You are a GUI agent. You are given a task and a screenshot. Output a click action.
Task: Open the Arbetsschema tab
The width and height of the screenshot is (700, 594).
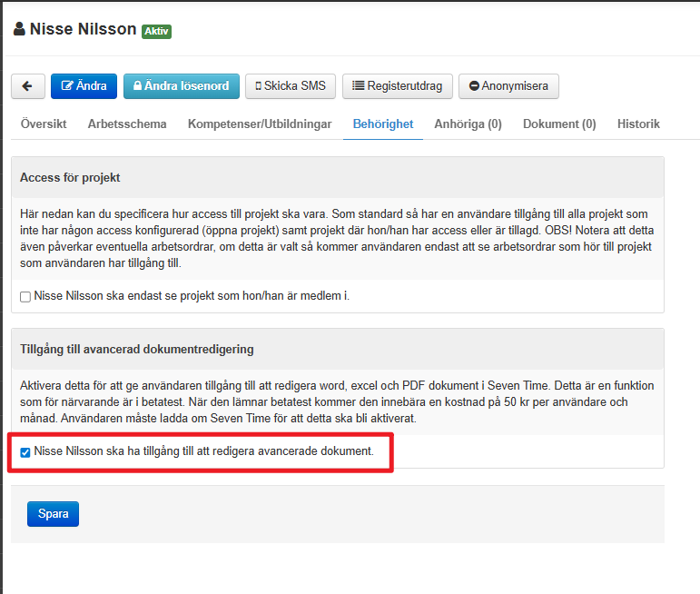127,124
